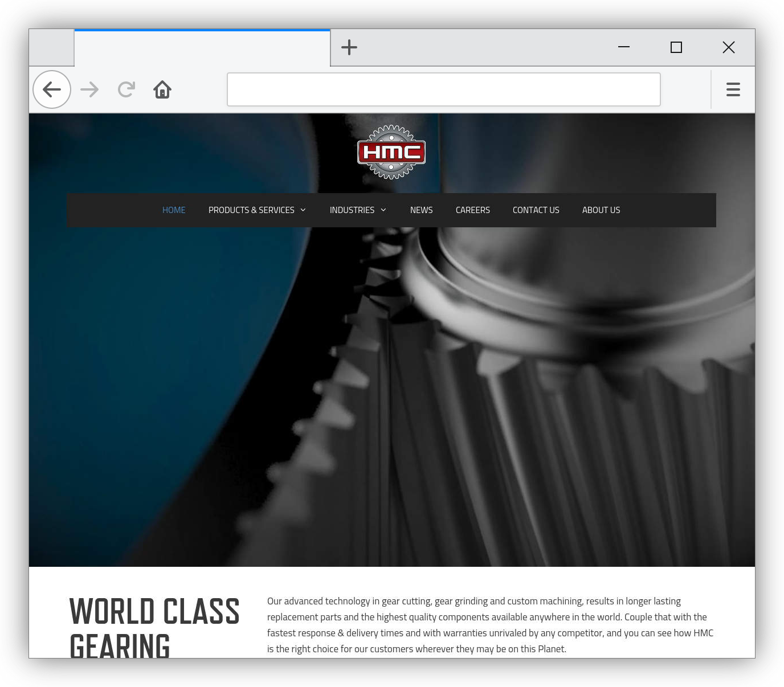Go to the ABOUT US page
784x687 pixels.
pos(601,210)
